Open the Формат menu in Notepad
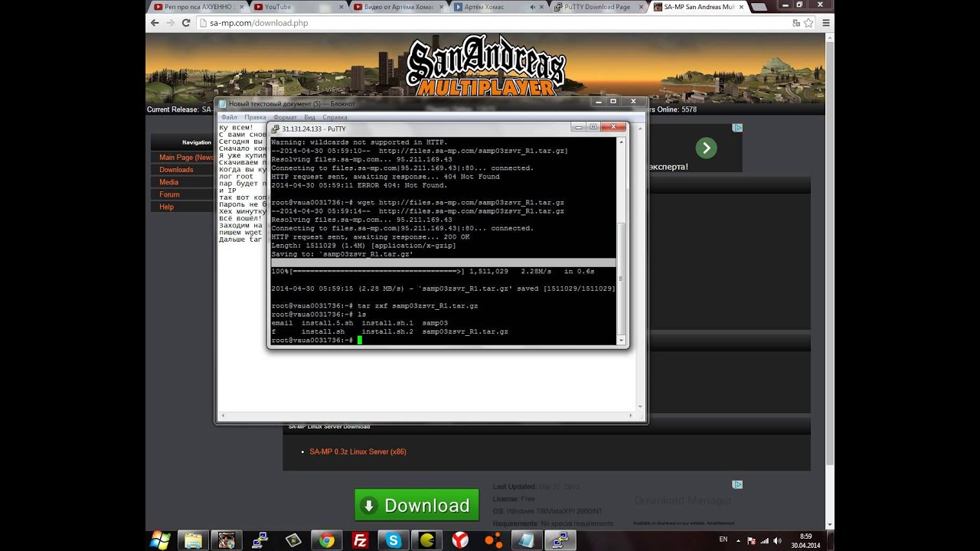This screenshot has height=551, width=980. (x=285, y=117)
